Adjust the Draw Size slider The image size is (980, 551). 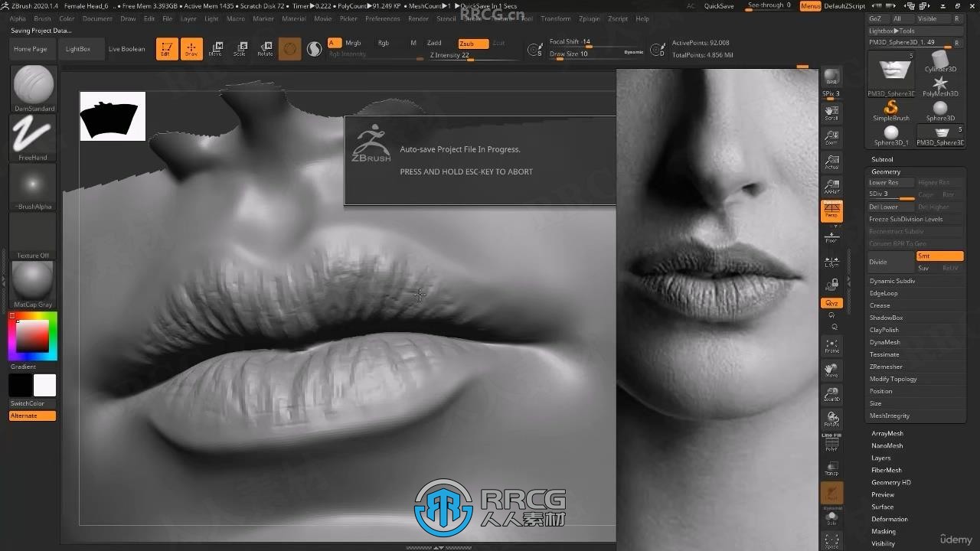[x=597, y=54]
